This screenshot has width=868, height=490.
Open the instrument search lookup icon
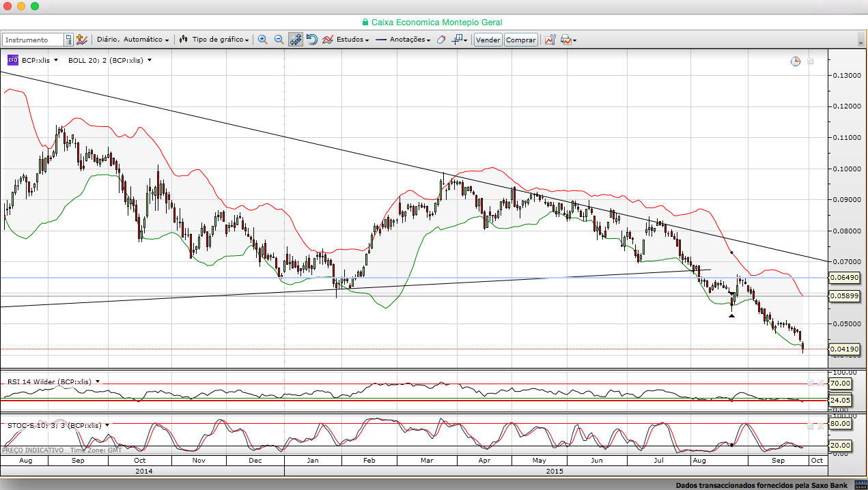tap(68, 40)
